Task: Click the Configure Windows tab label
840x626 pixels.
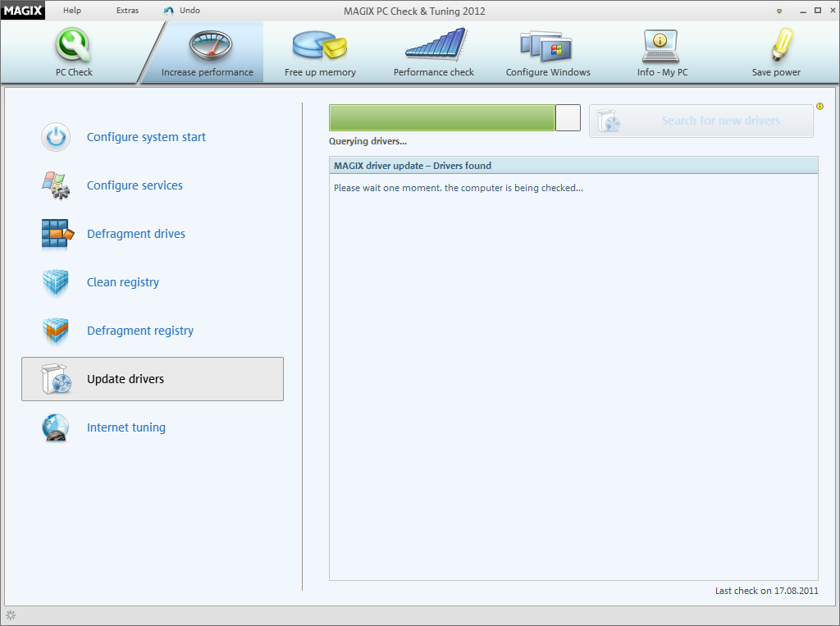Action: click(548, 72)
